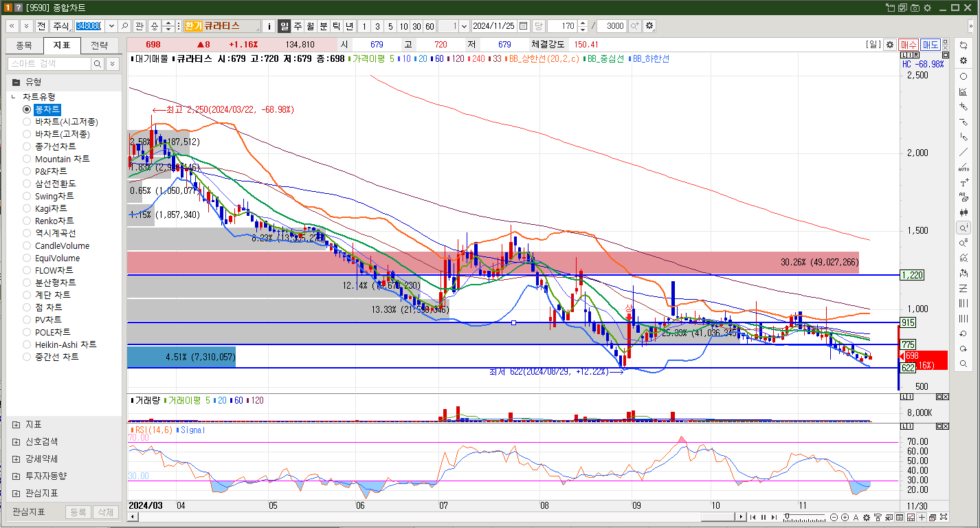Click the 매도 sell button
980x528 pixels.
tap(931, 45)
